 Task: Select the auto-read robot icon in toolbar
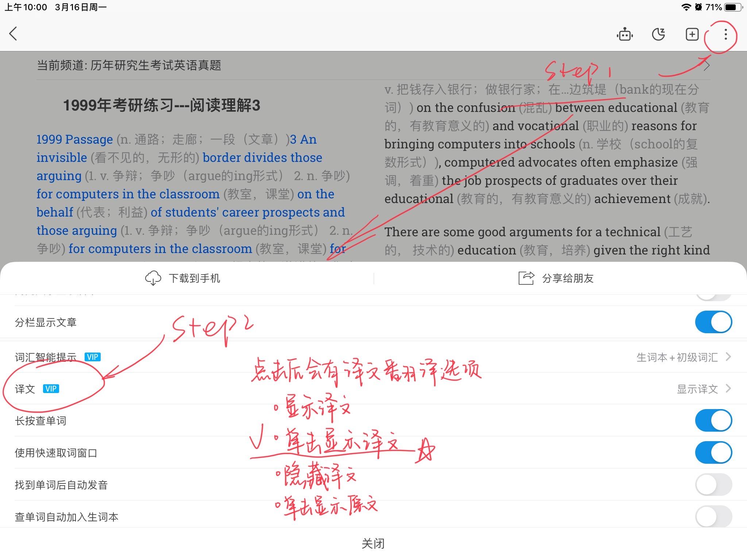coord(624,34)
